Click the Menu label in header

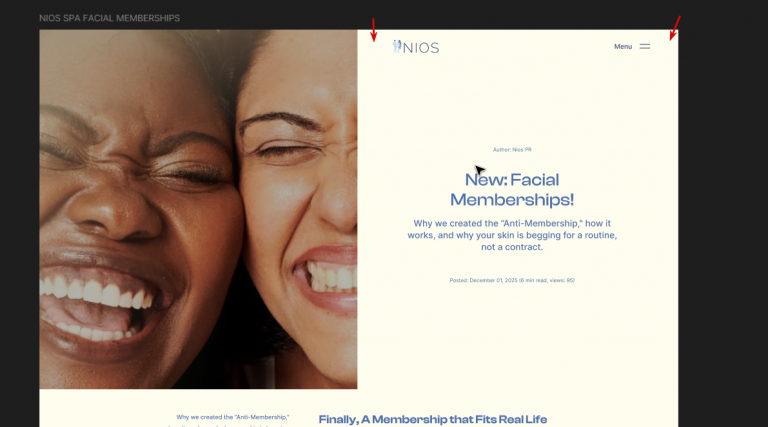(x=623, y=47)
